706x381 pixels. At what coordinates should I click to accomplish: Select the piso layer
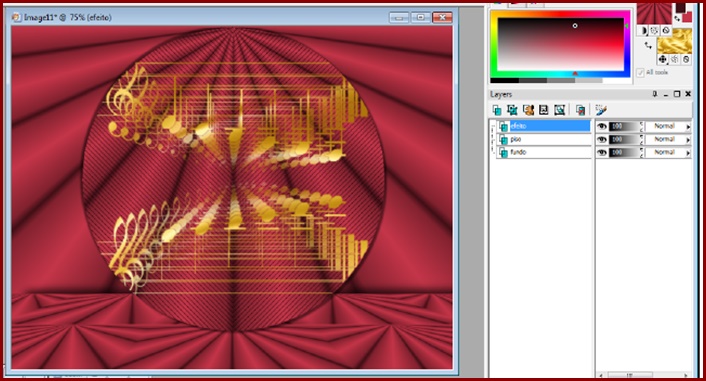tap(544, 140)
